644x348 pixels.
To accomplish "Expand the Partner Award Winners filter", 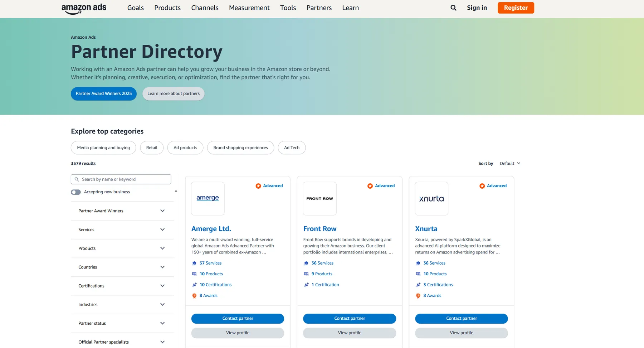I will [122, 211].
